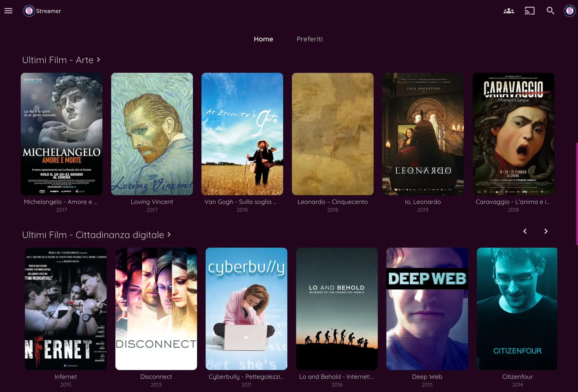Click the 'Infernet' title text
This screenshot has height=392, width=578.
pyautogui.click(x=66, y=377)
